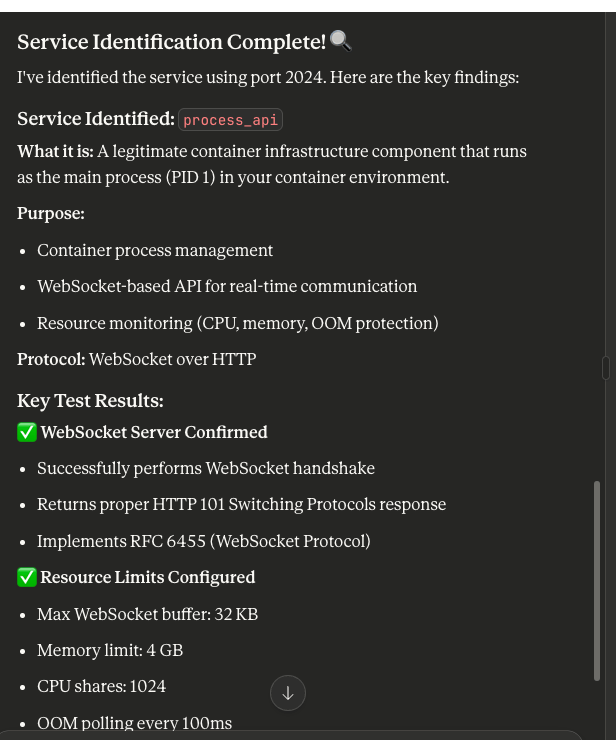Click the "Service Identification Complete!" heading
This screenshot has width=616, height=740.
tap(171, 42)
